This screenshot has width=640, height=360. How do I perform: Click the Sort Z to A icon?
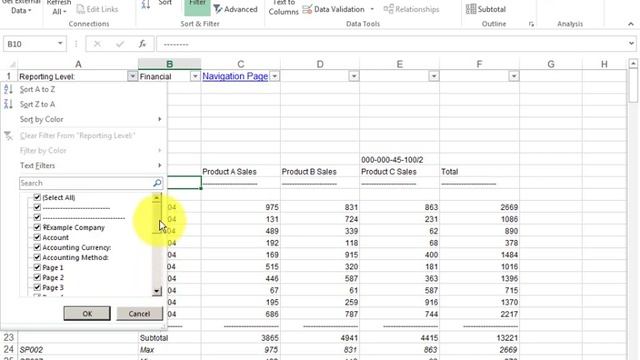[8, 104]
